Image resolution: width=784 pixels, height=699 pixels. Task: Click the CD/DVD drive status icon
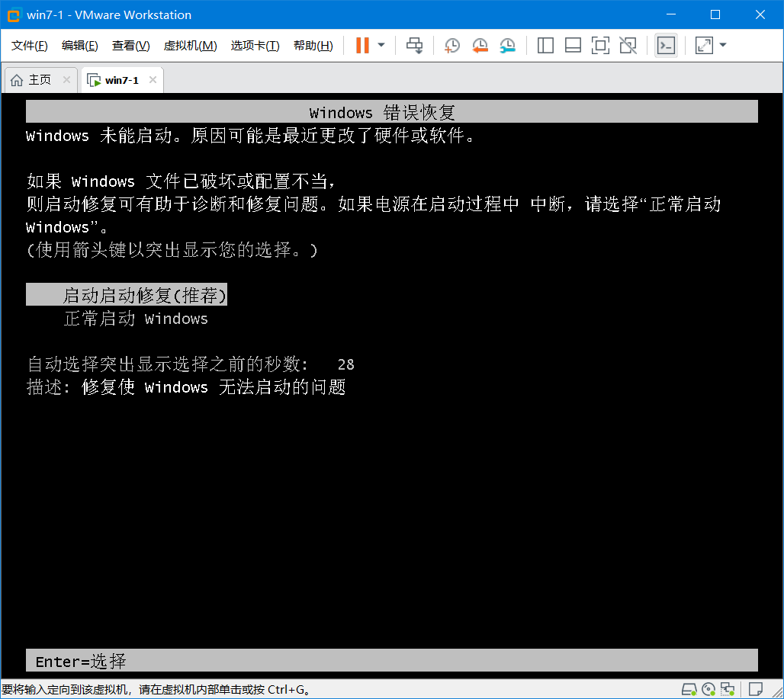pos(708,690)
